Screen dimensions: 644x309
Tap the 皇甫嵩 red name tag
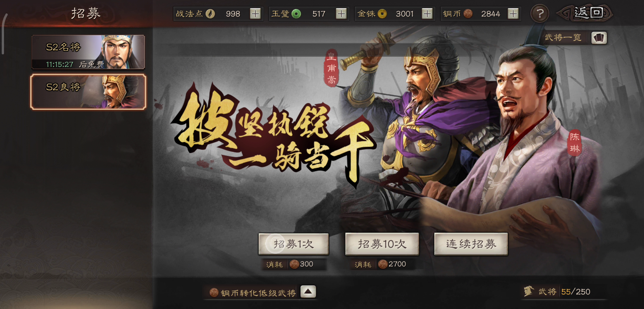[x=331, y=68]
